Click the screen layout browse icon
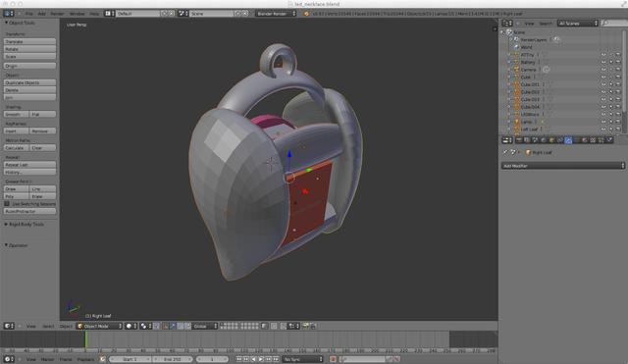Screen dimensions: 628x364 [109, 14]
